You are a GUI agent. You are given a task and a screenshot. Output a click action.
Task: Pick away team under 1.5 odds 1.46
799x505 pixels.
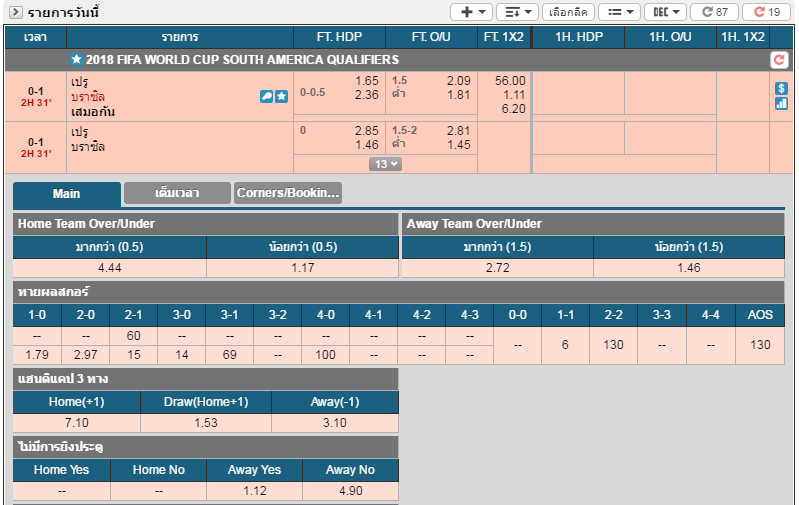689,268
